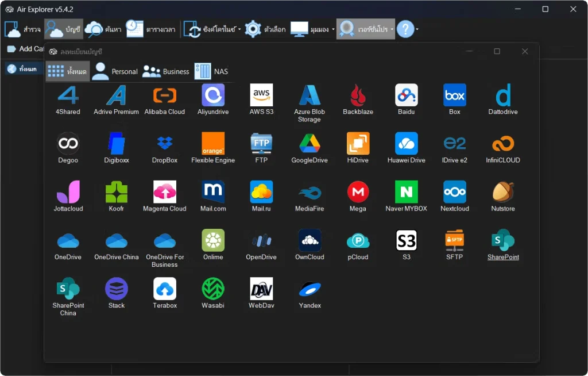Expand the Synchronize toolbar dropdown arrow
Viewport: 588px width, 376px height.
pos(239,29)
